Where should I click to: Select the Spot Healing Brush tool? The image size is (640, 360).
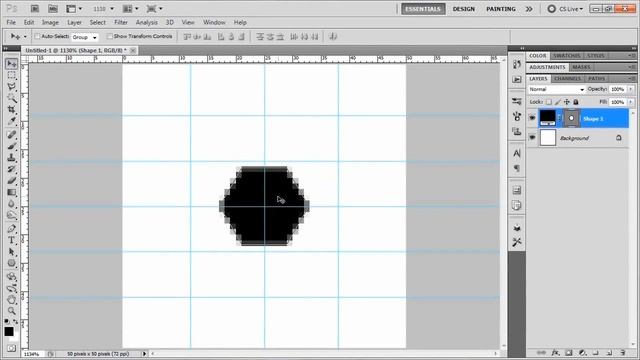tap(11, 135)
